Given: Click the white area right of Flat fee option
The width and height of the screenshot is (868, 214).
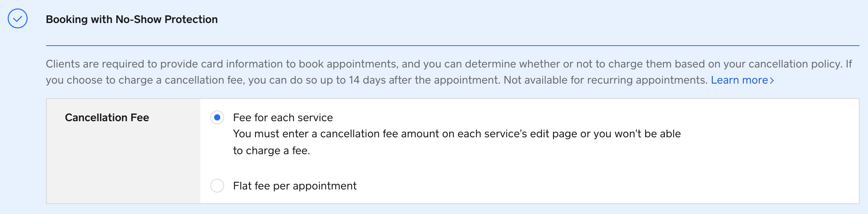Looking at the screenshot, I should 576,186.
